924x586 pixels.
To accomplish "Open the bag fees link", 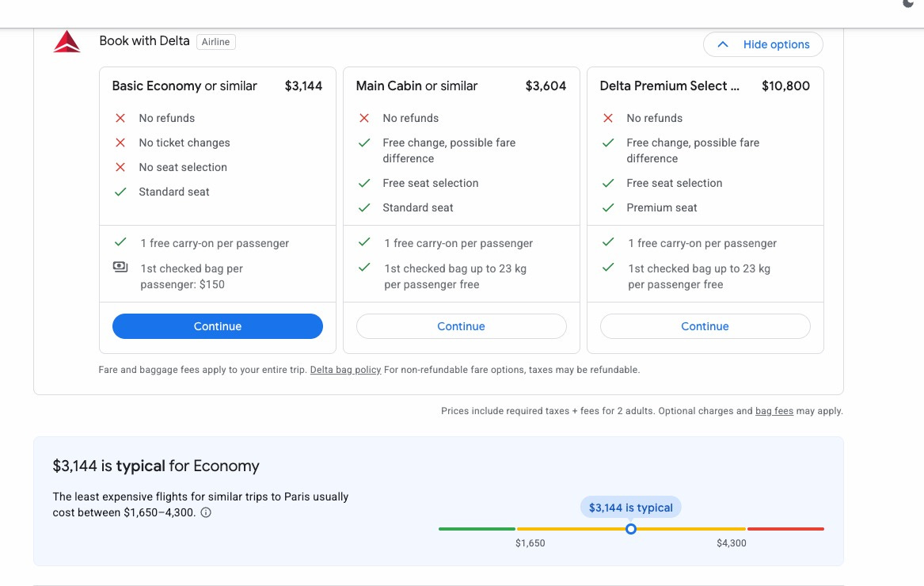I will point(774,411).
